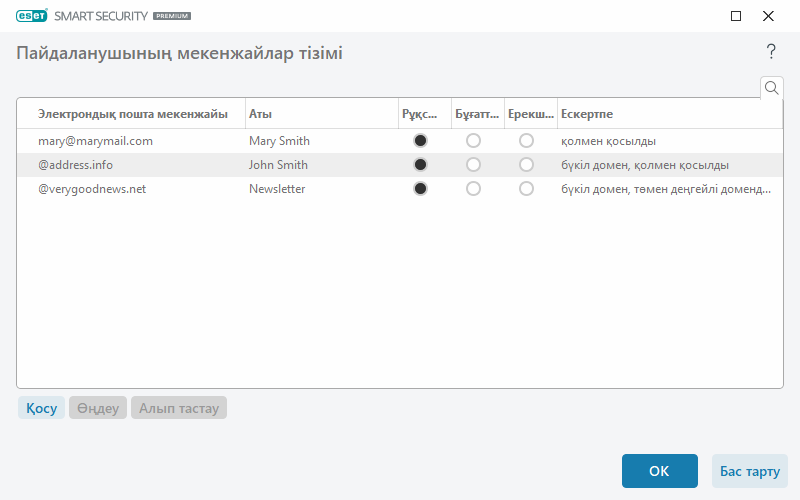The height and width of the screenshot is (500, 800).
Task: Click the search magnifier icon
Action: point(771,88)
